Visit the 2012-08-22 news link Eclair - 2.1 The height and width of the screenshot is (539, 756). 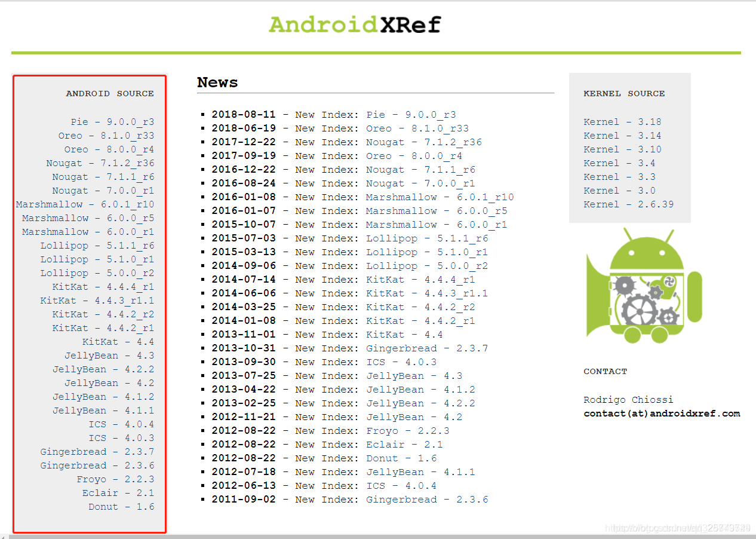point(404,445)
